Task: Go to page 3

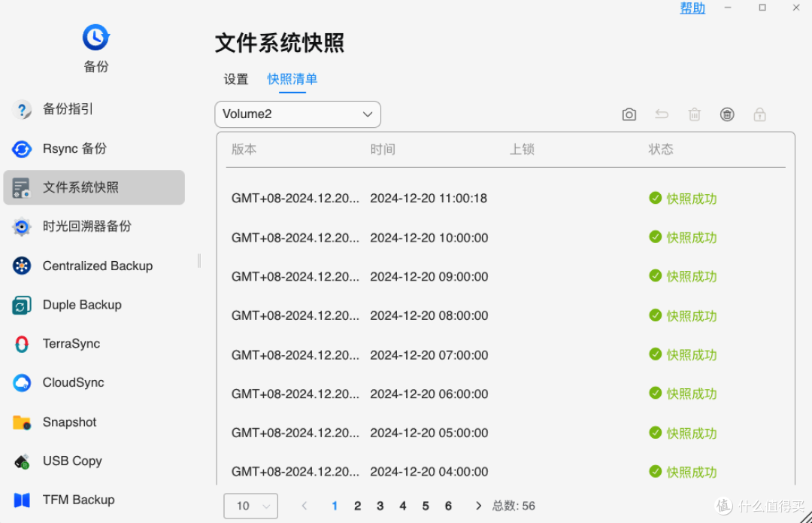Action: point(380,506)
